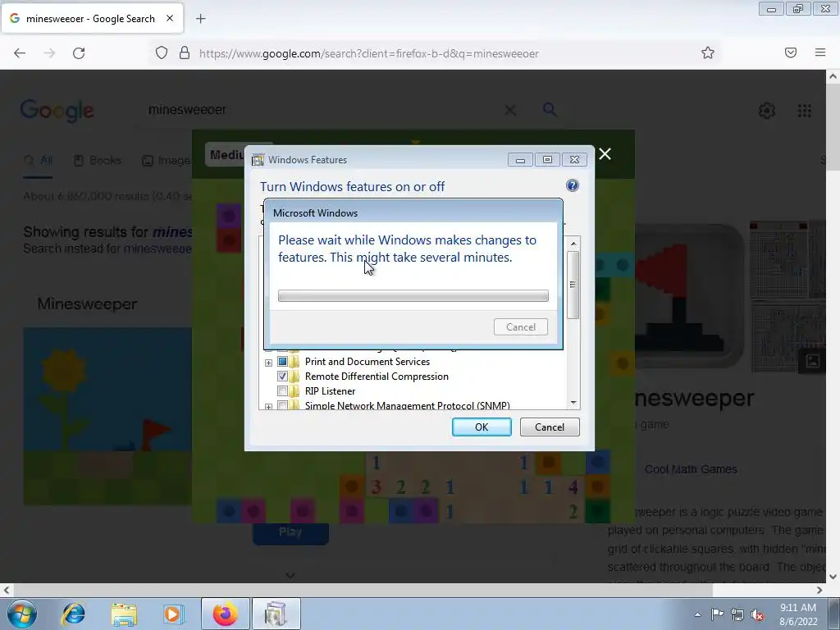Click the feature changes progress bar
This screenshot has height=630, width=840.
[413, 295]
